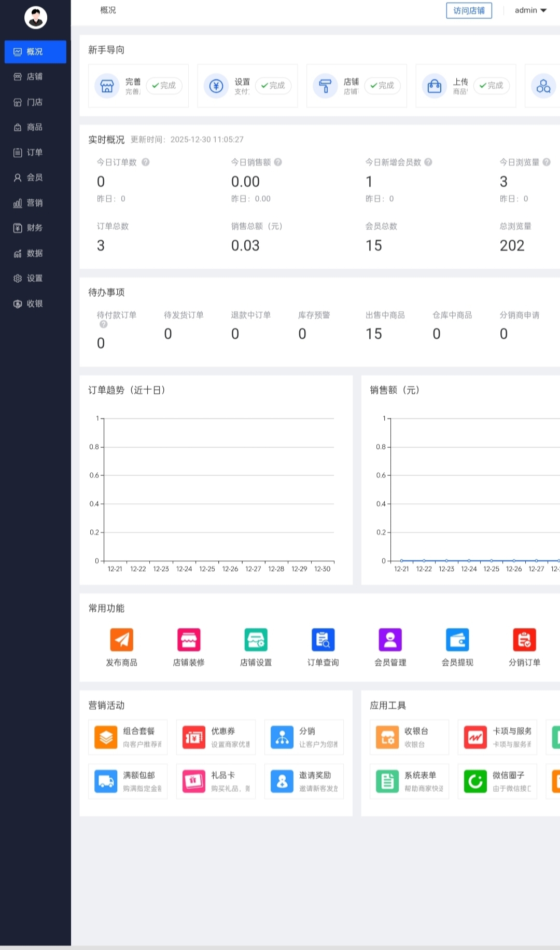560x950 pixels.
Task: Click 完成 badge on 完善 guide card
Action: (164, 86)
